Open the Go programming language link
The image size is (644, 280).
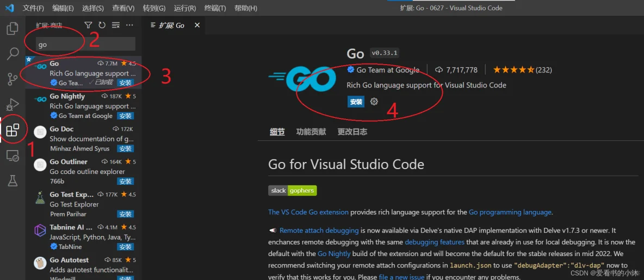(x=510, y=212)
